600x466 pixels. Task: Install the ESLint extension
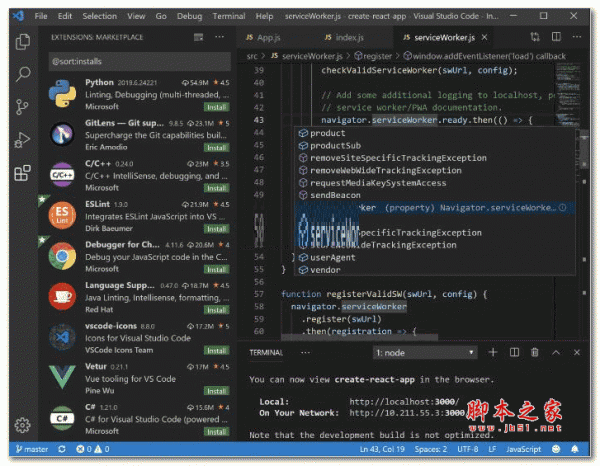[x=216, y=229]
